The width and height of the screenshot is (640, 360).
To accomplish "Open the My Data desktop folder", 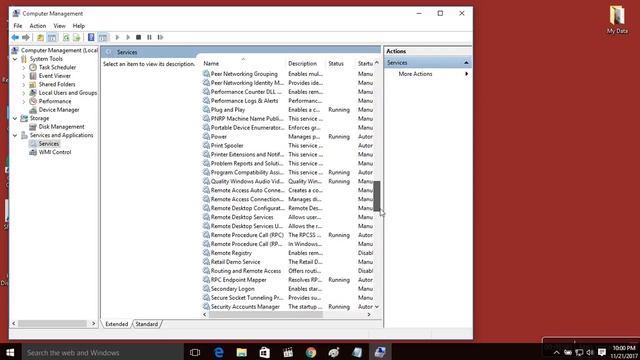I will [x=617, y=20].
